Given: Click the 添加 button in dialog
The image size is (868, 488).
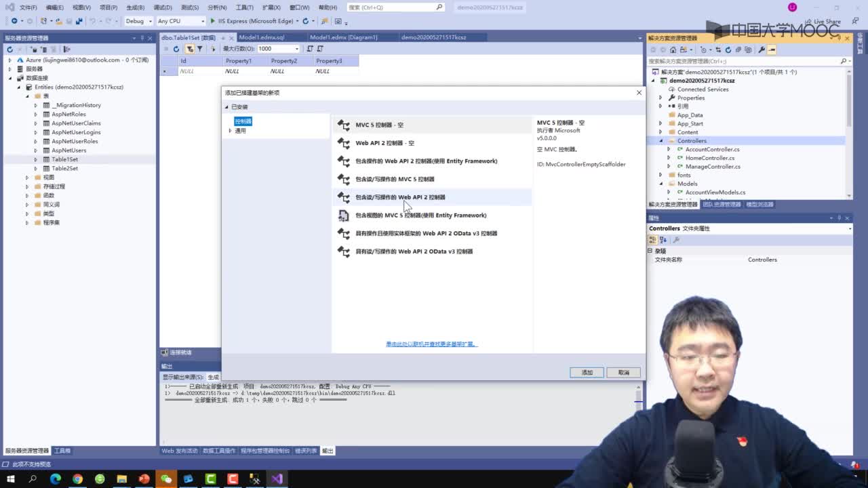Looking at the screenshot, I should 587,372.
